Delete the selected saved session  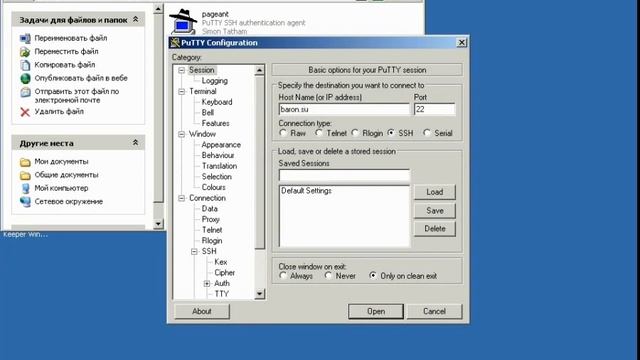tap(435, 229)
